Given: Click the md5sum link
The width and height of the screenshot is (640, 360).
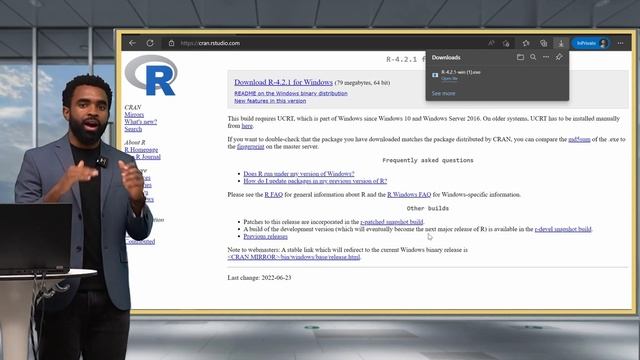Looking at the screenshot, I should tap(579, 140).
